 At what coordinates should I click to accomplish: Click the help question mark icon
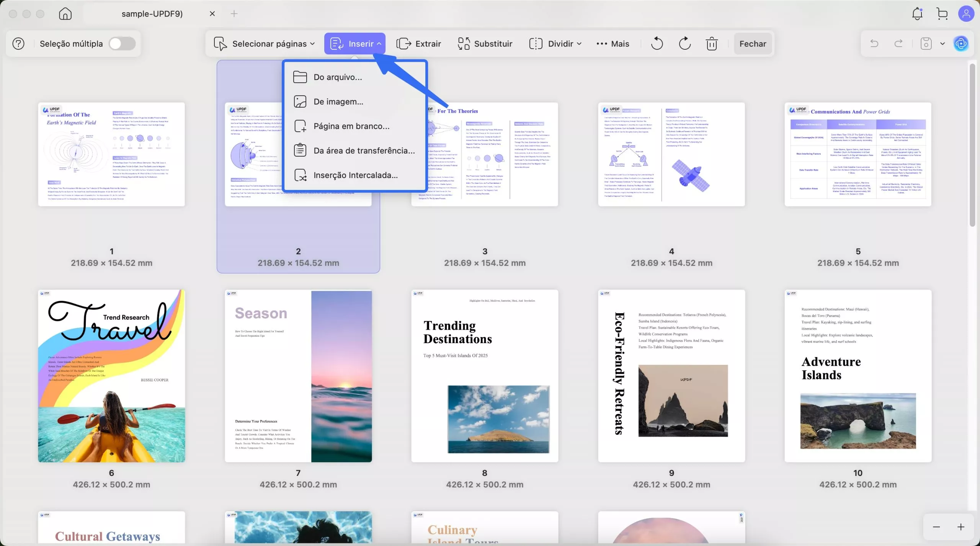pyautogui.click(x=18, y=44)
